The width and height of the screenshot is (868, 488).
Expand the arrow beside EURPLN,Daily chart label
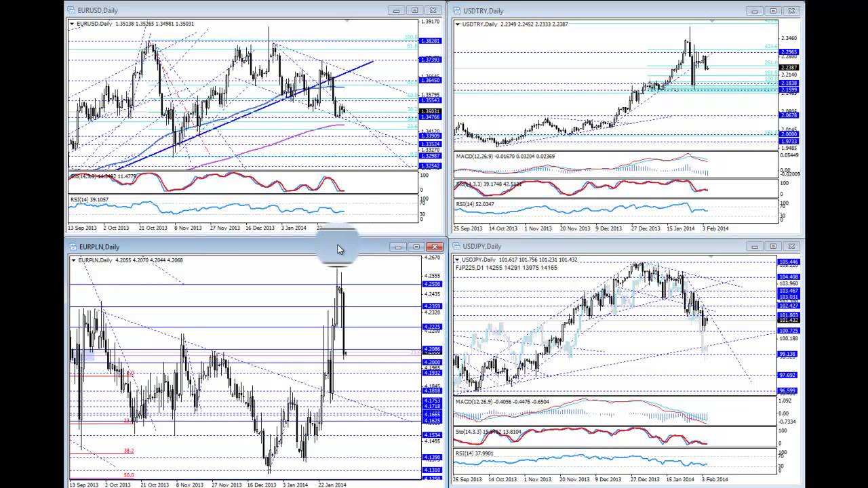pos(75,260)
